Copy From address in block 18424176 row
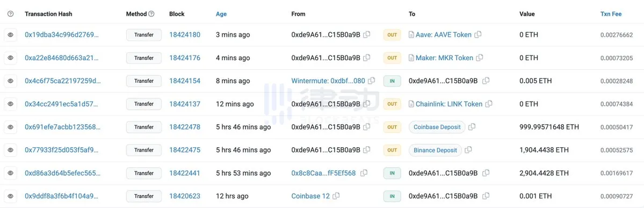The width and height of the screenshot is (644, 208). (x=367, y=58)
